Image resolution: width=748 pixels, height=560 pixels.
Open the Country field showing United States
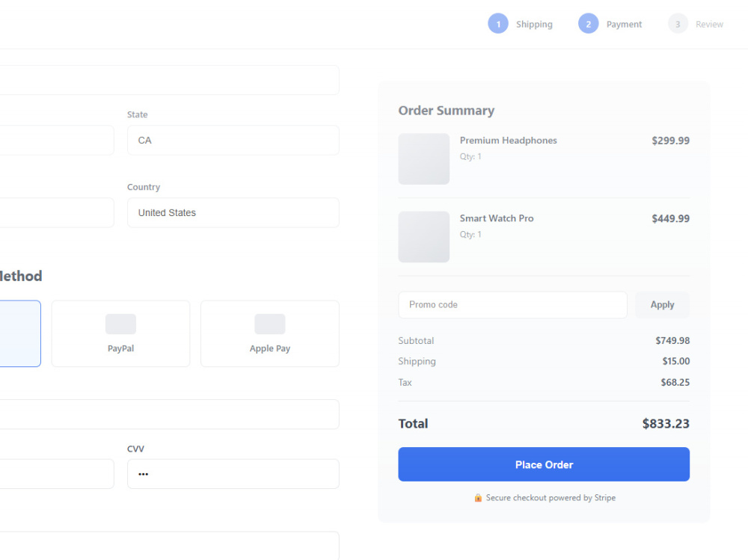233,213
